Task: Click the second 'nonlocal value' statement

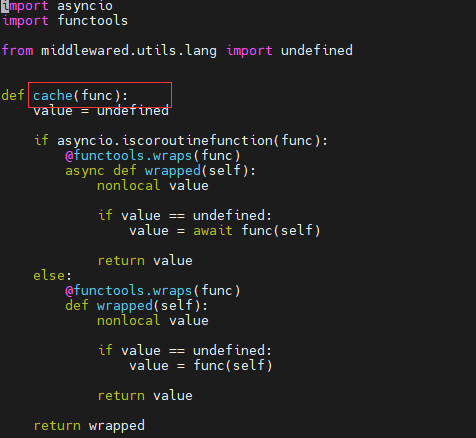Action: 153,321
